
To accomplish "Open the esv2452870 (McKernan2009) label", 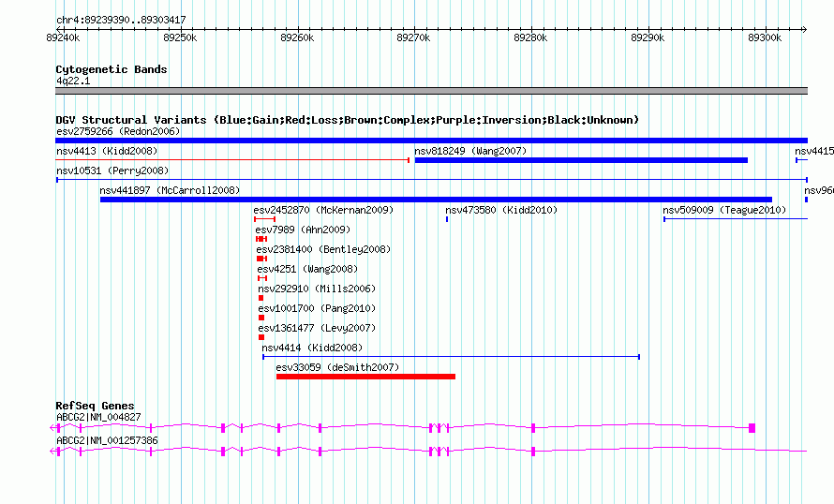I will [x=323, y=210].
